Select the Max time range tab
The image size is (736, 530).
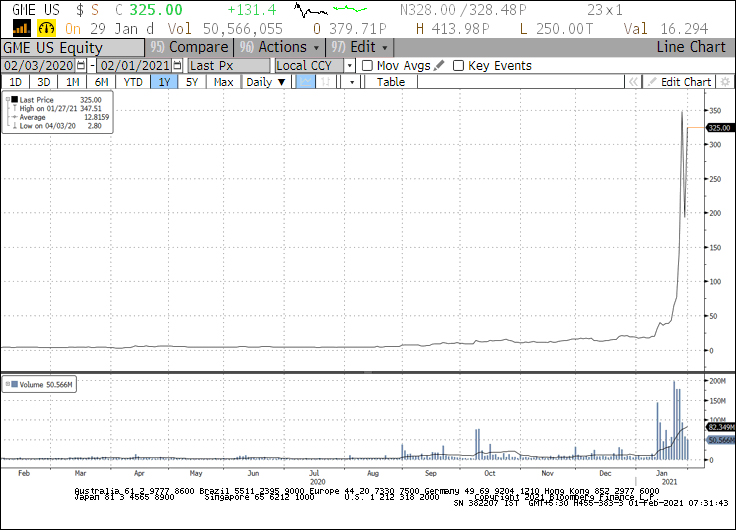point(223,82)
